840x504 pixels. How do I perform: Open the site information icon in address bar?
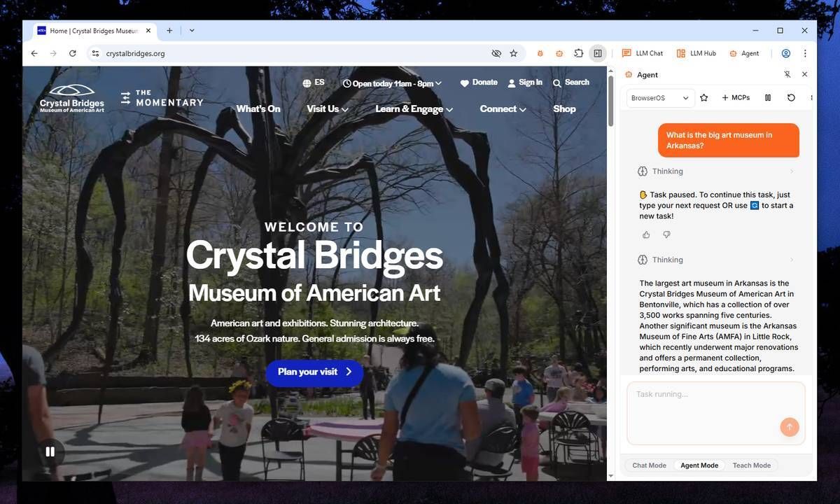click(x=96, y=53)
